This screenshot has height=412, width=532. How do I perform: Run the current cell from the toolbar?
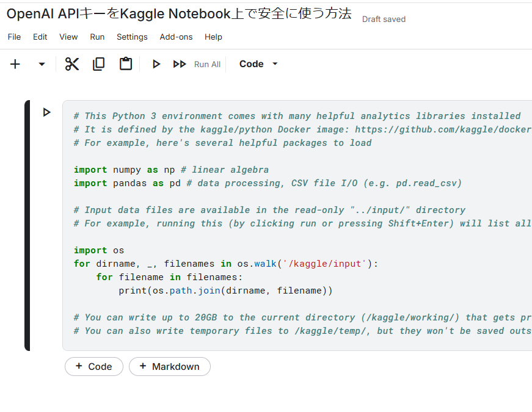(x=156, y=64)
